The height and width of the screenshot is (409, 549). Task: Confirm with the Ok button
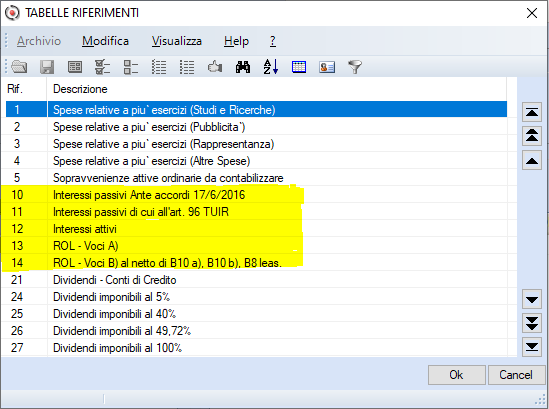(x=457, y=375)
